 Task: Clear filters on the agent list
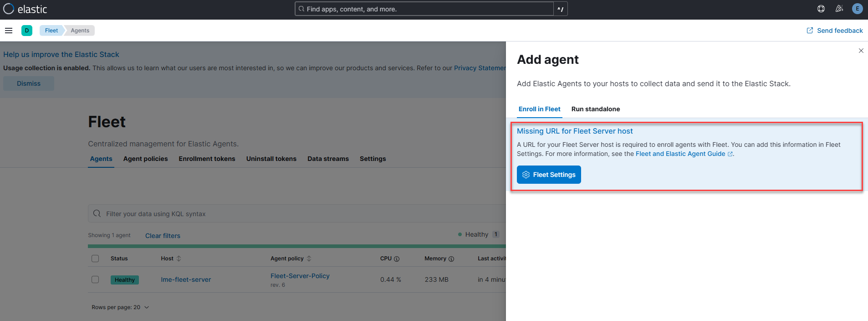[x=163, y=236]
